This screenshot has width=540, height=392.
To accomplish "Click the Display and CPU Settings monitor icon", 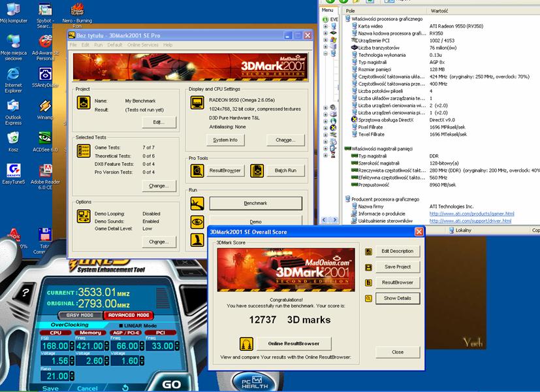I will coord(197,103).
